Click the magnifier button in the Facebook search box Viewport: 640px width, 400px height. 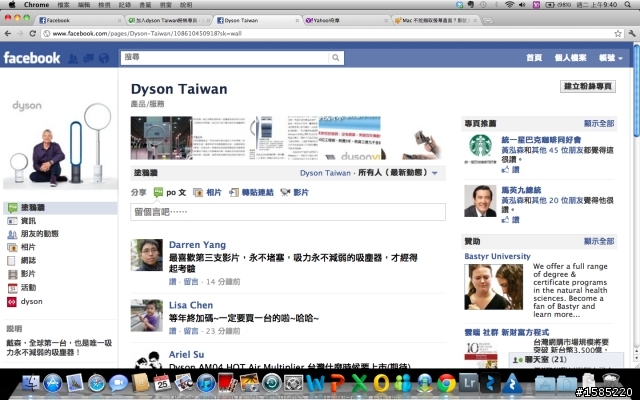click(x=336, y=58)
